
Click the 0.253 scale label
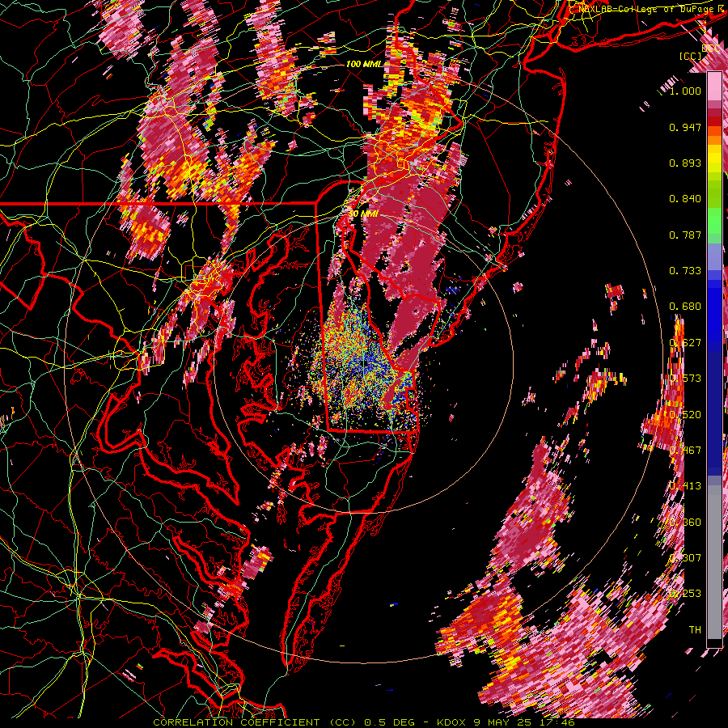(x=685, y=594)
